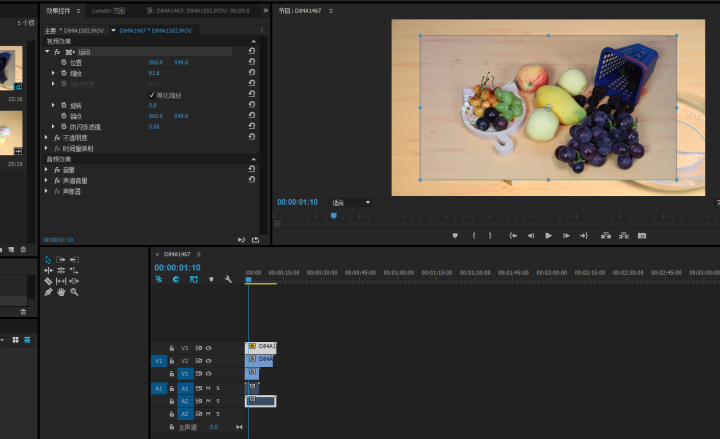The image size is (720, 439).
Task: Click export icon at Effect Controls bottom
Action: coord(255,240)
